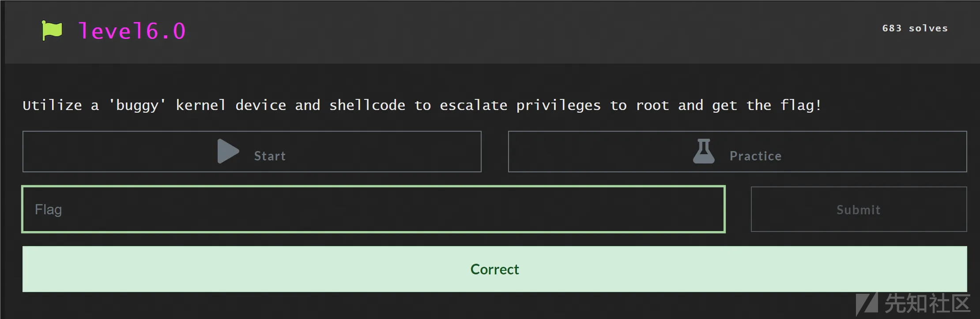The height and width of the screenshot is (319, 980).
Task: Click the 先知社区 watermark text
Action: click(927, 304)
